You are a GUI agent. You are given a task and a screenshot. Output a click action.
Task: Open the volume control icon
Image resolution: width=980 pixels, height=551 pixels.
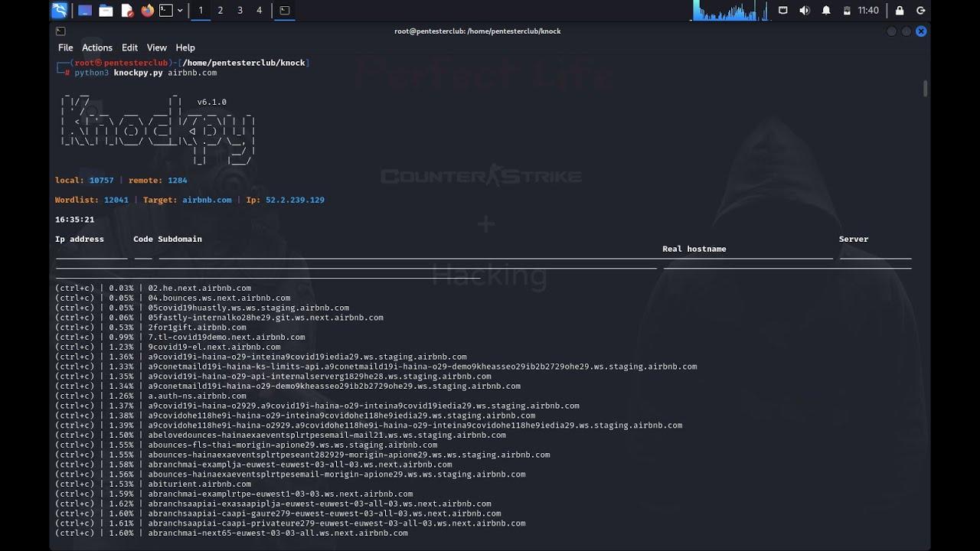coord(804,11)
